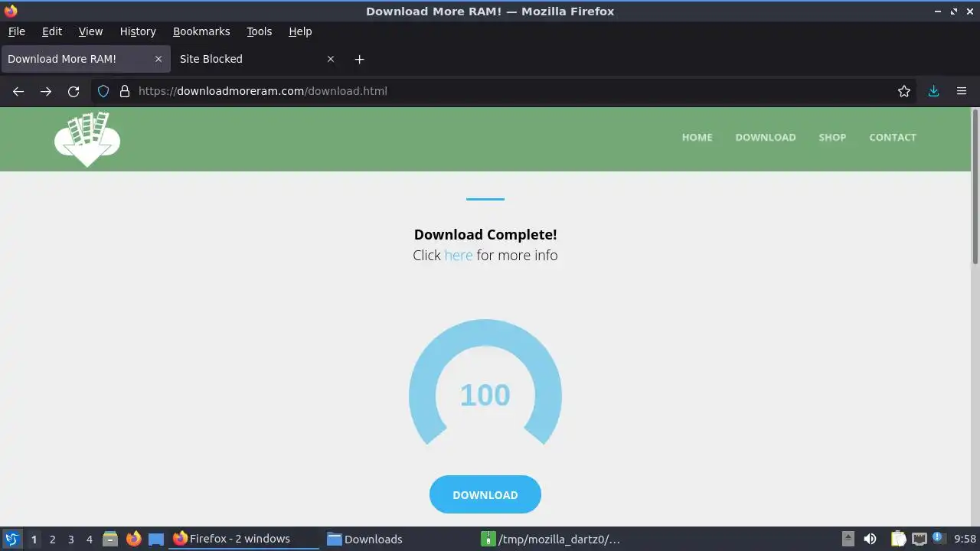Click the DownloadMoreRAM cloud logo
The height and width of the screenshot is (551, 980).
tap(87, 139)
